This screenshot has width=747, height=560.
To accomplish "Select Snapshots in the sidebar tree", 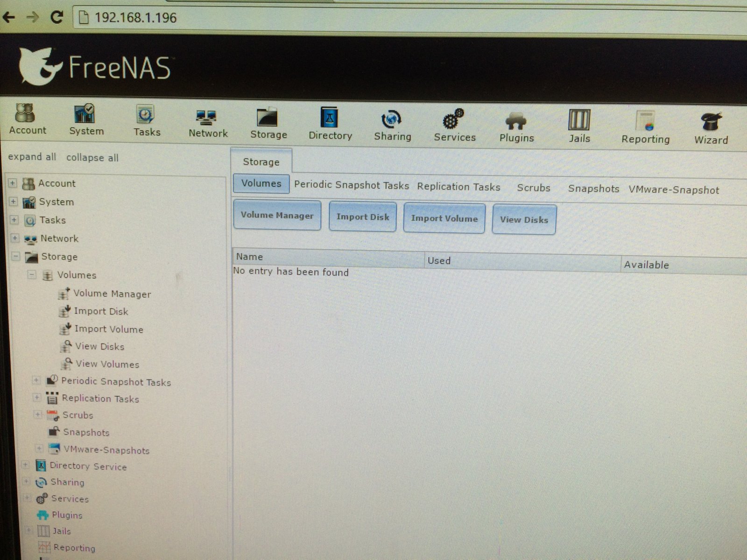I will click(x=86, y=432).
